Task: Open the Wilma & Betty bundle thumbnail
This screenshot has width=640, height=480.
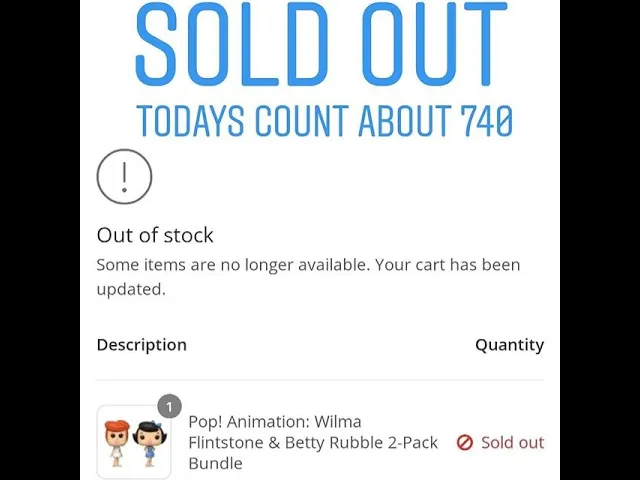Action: pos(134,442)
